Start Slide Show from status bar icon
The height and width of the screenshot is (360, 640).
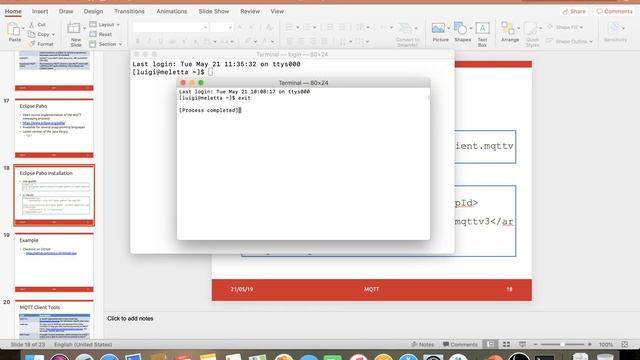(522, 344)
